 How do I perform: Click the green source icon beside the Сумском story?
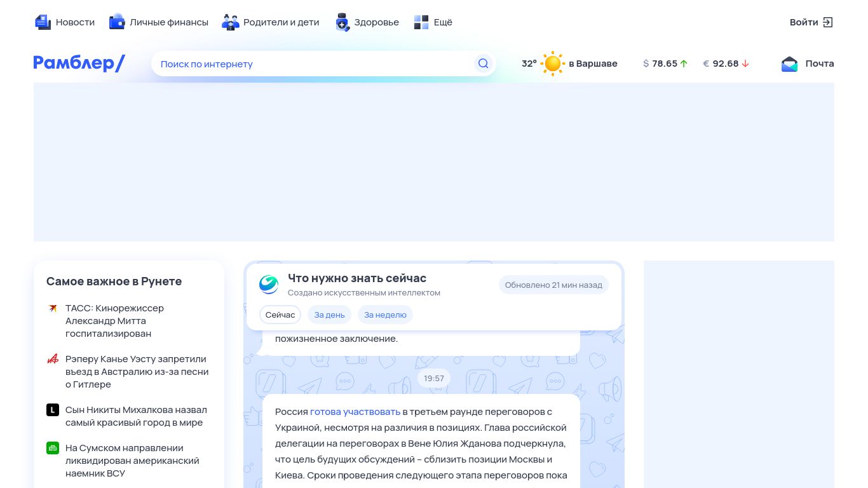click(x=53, y=448)
